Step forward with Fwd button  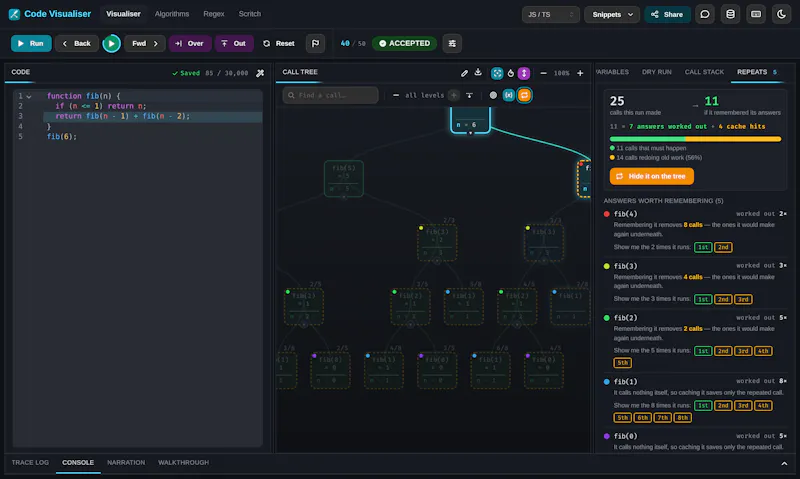tap(145, 43)
